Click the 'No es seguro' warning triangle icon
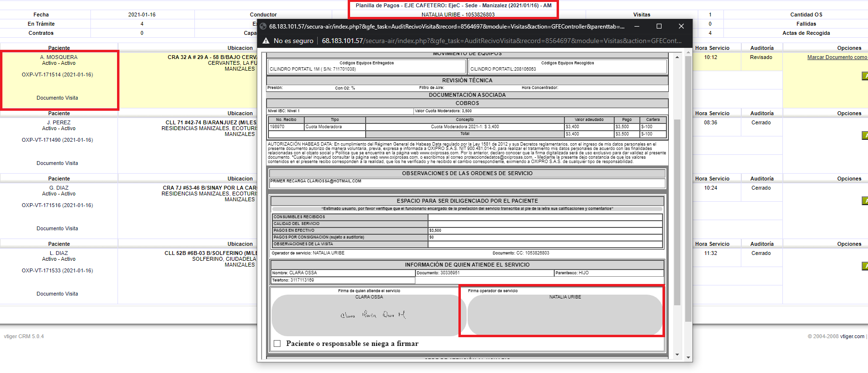 click(x=266, y=41)
